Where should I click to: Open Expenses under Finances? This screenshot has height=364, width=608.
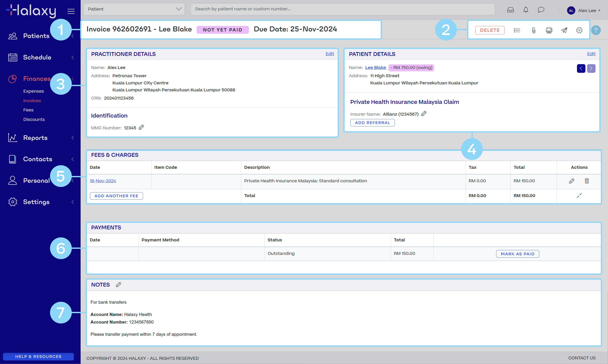tap(34, 91)
